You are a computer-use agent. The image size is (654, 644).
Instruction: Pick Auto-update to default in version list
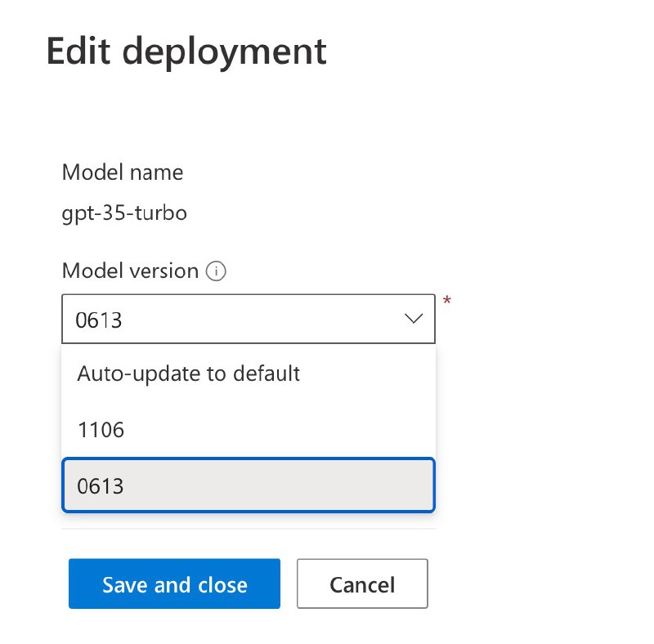click(x=189, y=373)
